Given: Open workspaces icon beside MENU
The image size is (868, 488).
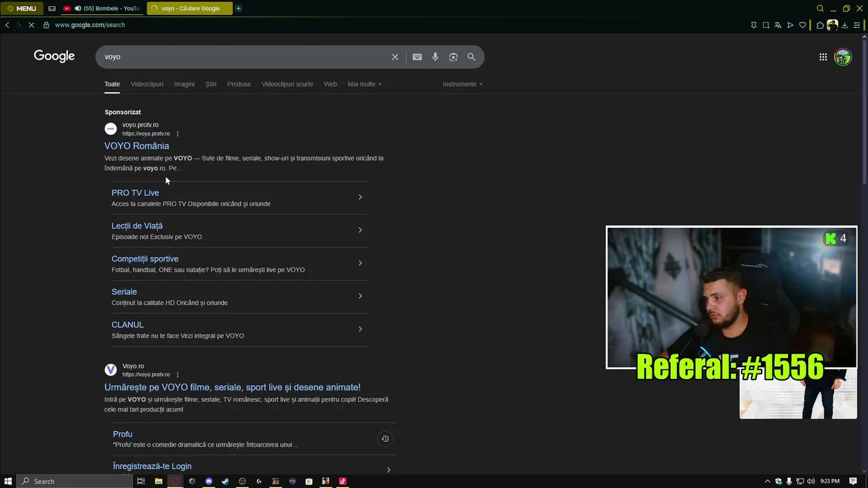Looking at the screenshot, I should pyautogui.click(x=52, y=8).
